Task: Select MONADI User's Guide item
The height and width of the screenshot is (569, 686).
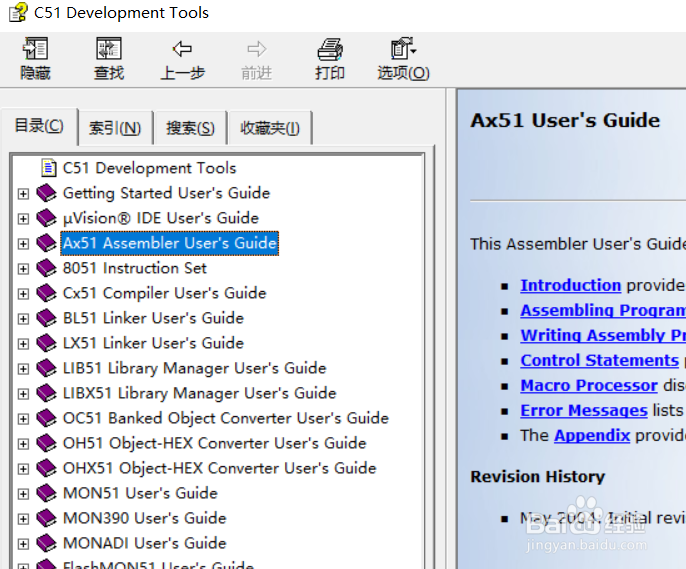Action: pos(144,543)
